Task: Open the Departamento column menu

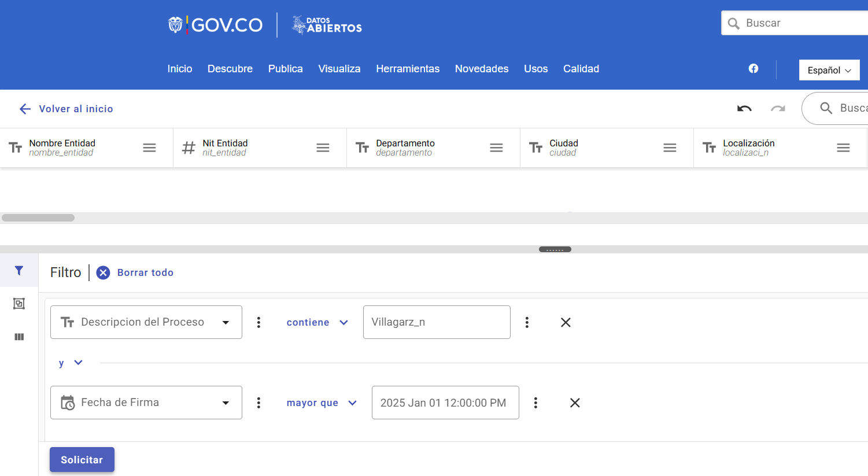Action: (496, 148)
